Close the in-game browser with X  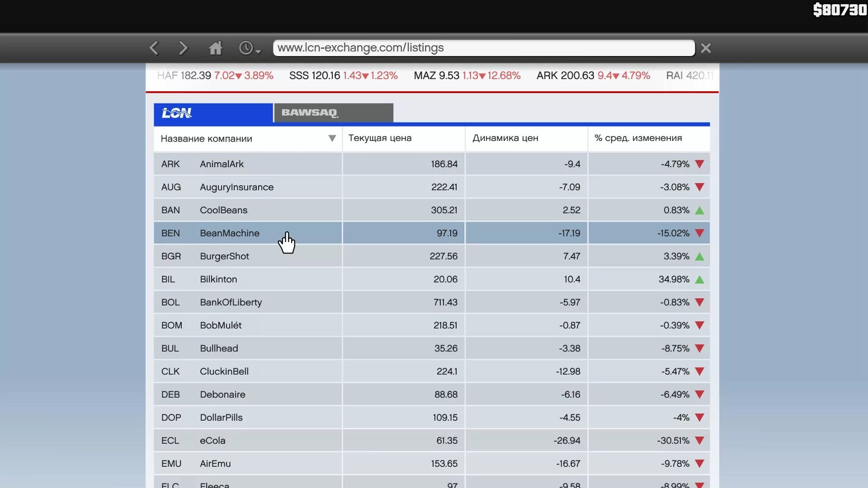pyautogui.click(x=706, y=48)
